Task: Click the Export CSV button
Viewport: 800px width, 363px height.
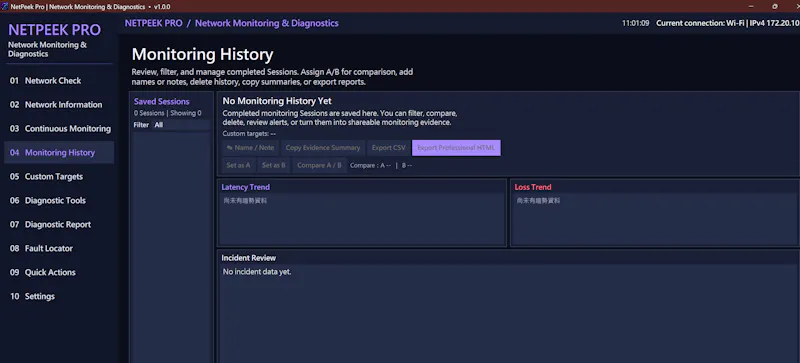Action: tap(388, 148)
